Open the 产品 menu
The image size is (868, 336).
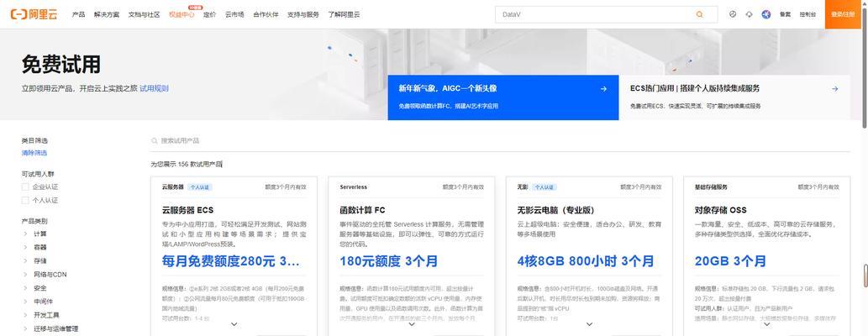79,14
